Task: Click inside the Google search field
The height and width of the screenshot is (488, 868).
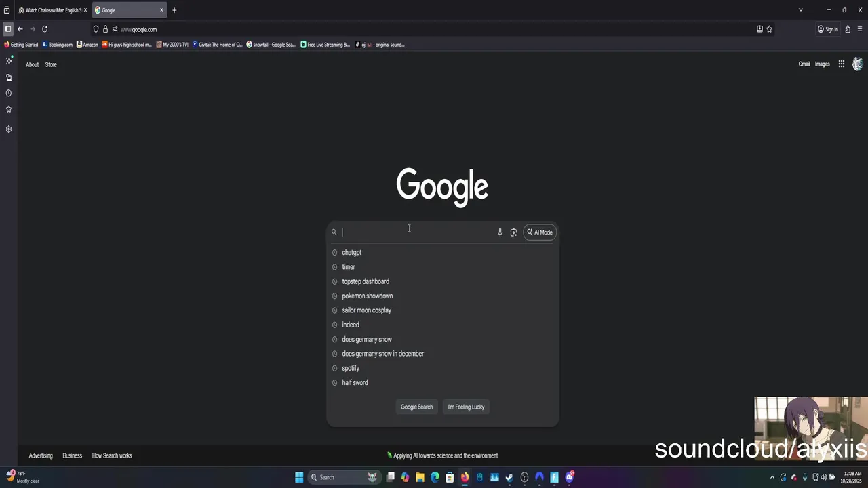Action: tap(417, 232)
